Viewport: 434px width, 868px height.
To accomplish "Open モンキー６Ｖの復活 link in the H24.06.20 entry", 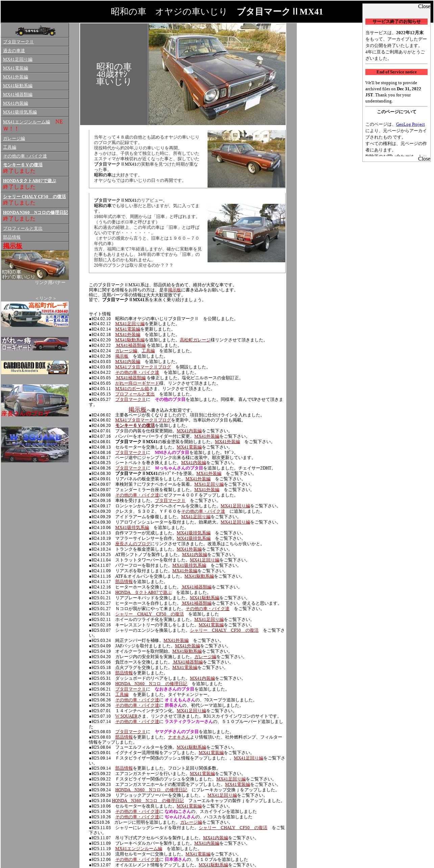I will tap(135, 426).
